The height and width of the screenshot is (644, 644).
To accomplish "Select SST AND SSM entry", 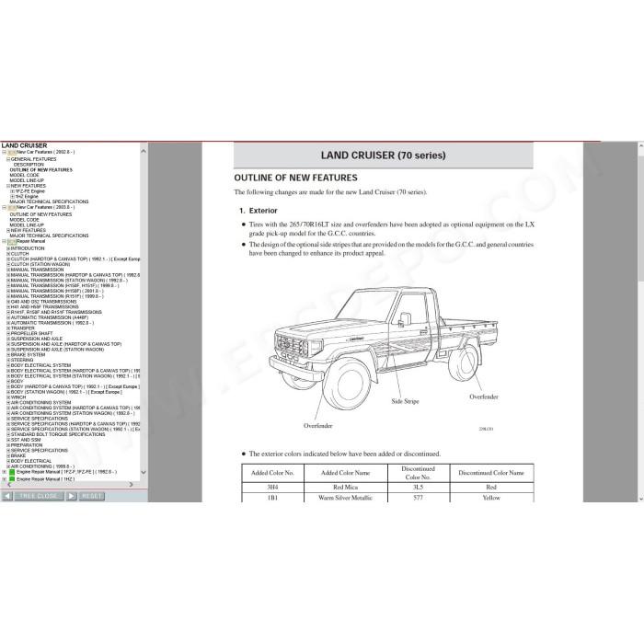I will click(26, 441).
